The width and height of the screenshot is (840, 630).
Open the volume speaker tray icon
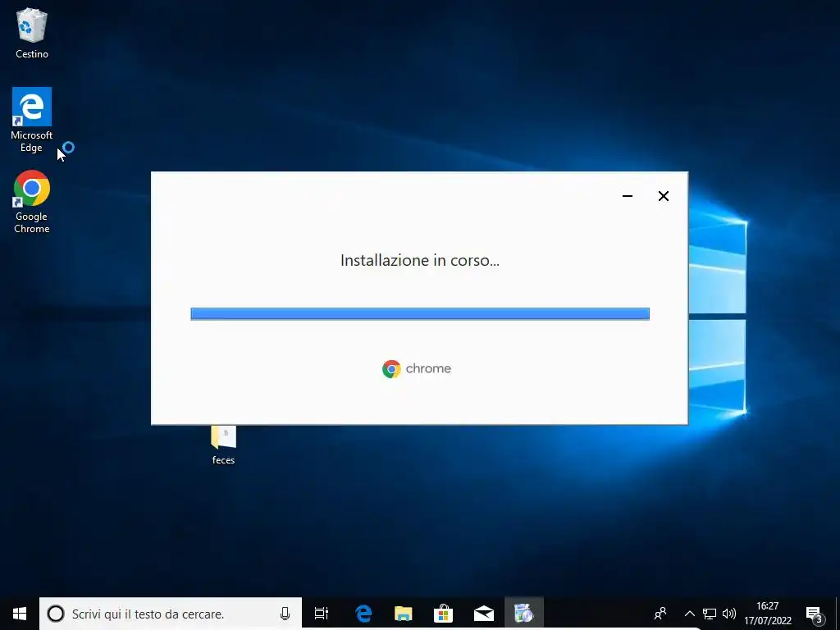[728, 614]
